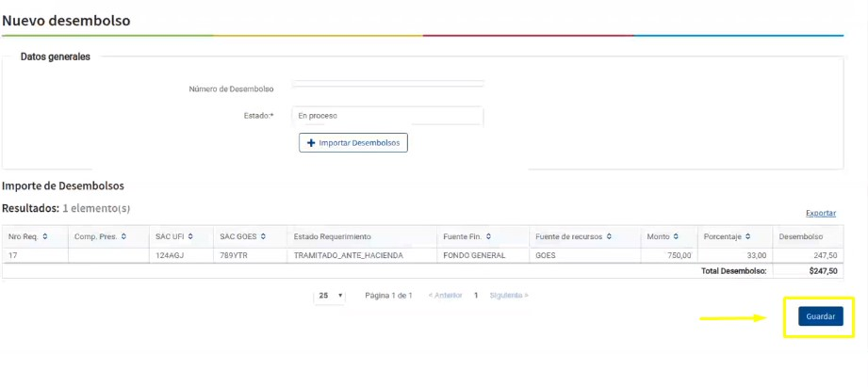Go to Siguiente page in pagination
Image resolution: width=868 pixels, height=387 pixels.
point(509,296)
